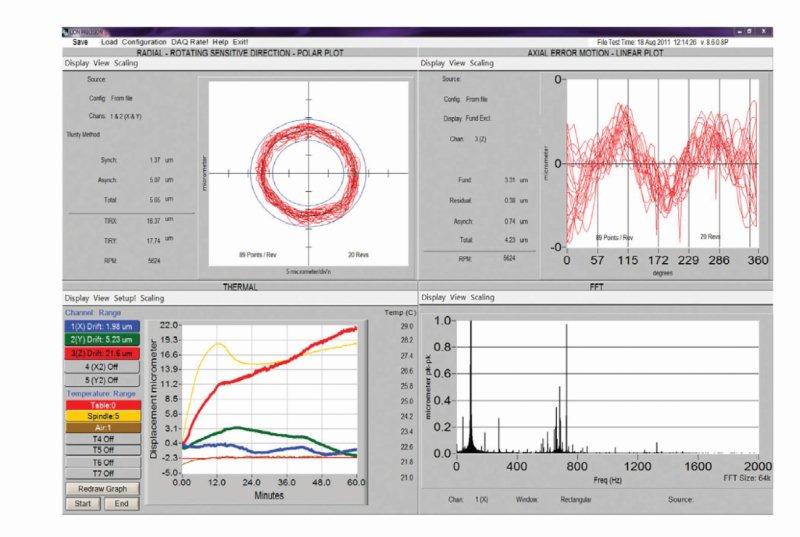Enable the T4 Off temperature sensor
Screen dimensions: 800x537
click(101, 439)
